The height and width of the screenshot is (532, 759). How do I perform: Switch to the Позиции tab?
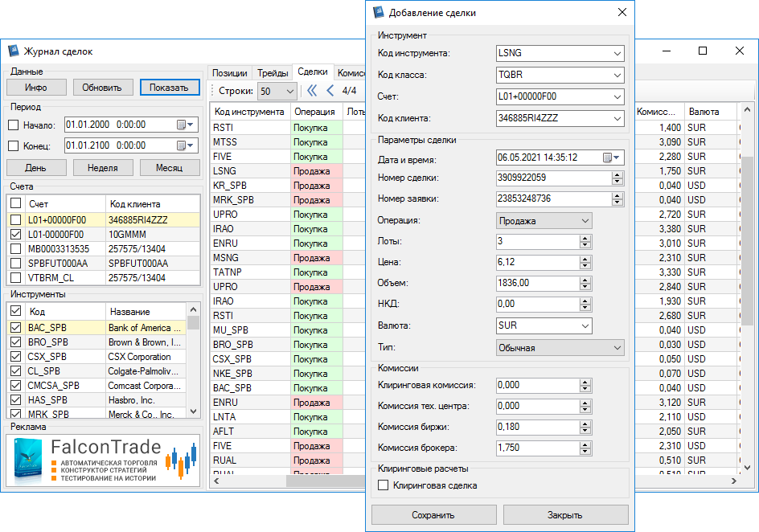[230, 73]
